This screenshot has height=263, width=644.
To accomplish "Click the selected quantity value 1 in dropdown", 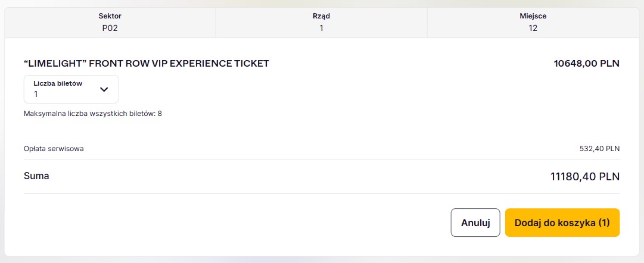I will [x=36, y=95].
